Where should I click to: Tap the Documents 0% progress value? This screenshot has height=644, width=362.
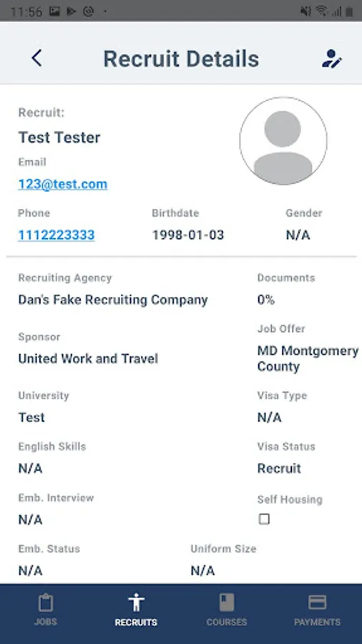[266, 300]
